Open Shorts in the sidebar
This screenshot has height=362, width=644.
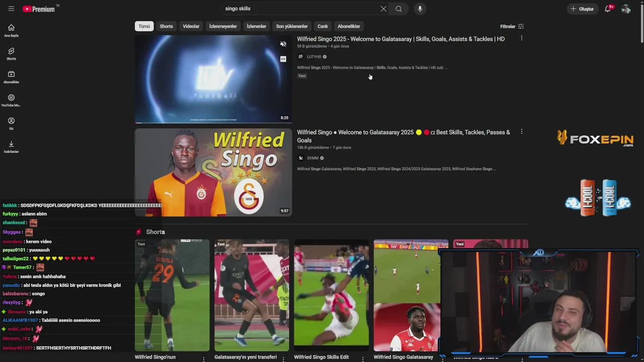[11, 54]
